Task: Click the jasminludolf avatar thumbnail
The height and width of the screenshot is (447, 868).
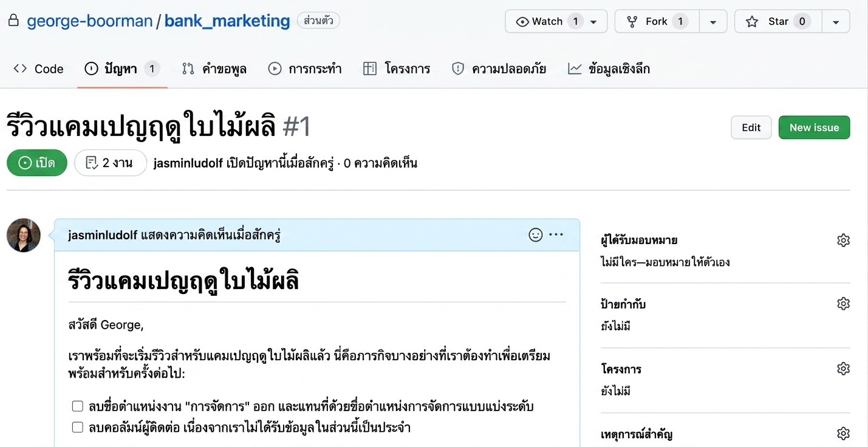Action: [24, 236]
